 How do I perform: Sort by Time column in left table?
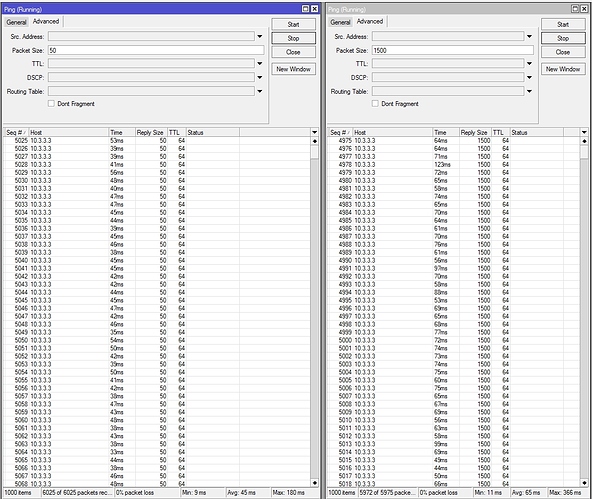(122, 132)
